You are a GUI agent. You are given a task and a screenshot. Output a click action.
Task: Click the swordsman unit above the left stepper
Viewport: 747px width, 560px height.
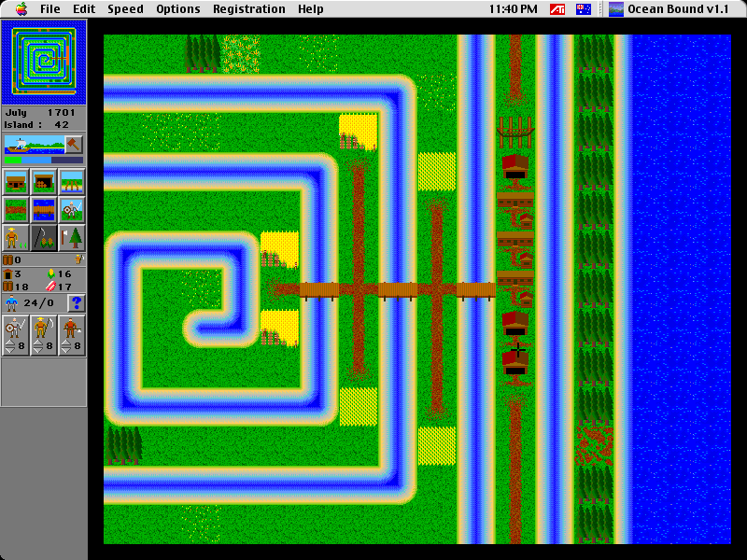click(15, 327)
